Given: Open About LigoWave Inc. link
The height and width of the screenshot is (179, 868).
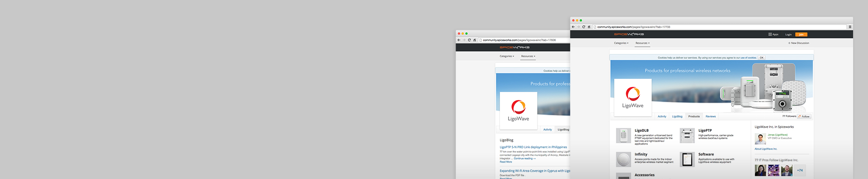Looking at the screenshot, I should point(766,149).
